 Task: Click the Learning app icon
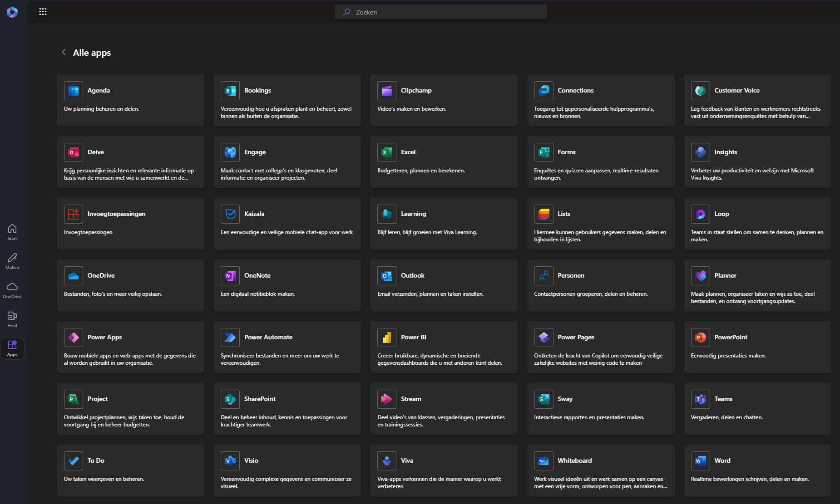pyautogui.click(x=387, y=214)
